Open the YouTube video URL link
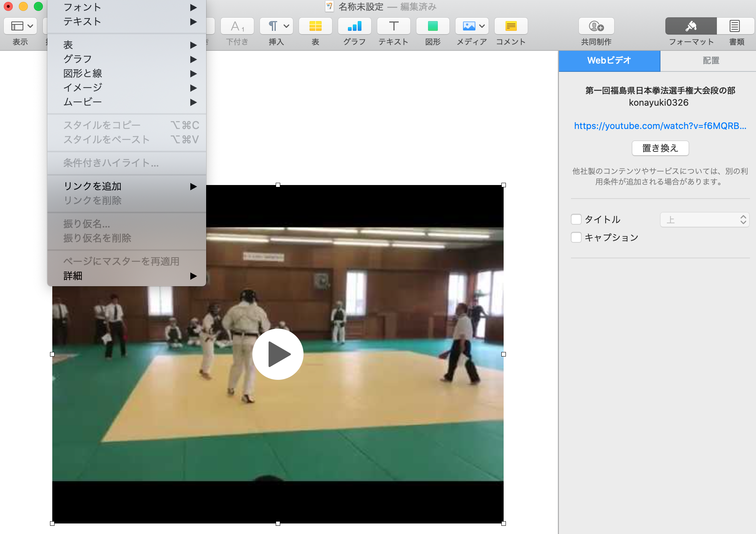The height and width of the screenshot is (534, 756). click(x=660, y=126)
